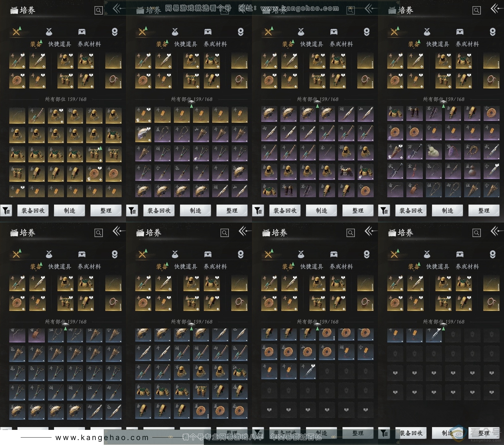Open search in the top-left 培养 panel
The height and width of the screenshot is (445, 504).
(x=99, y=11)
